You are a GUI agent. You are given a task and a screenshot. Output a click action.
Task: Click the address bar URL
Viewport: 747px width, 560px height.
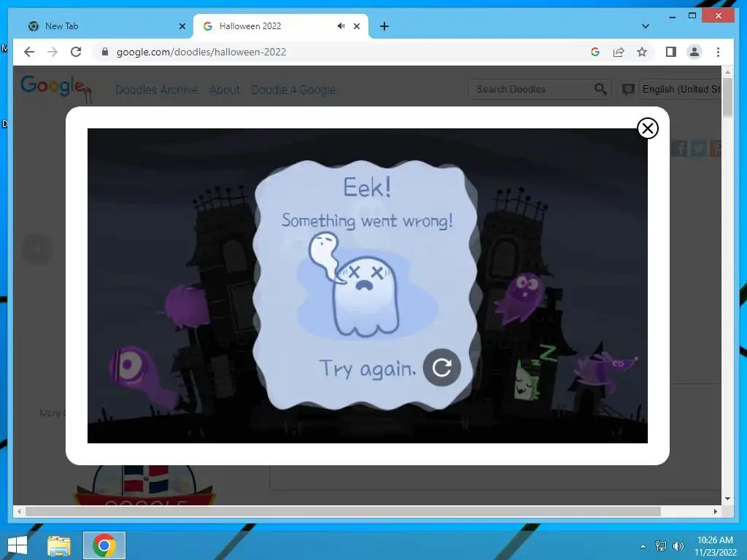(x=201, y=52)
